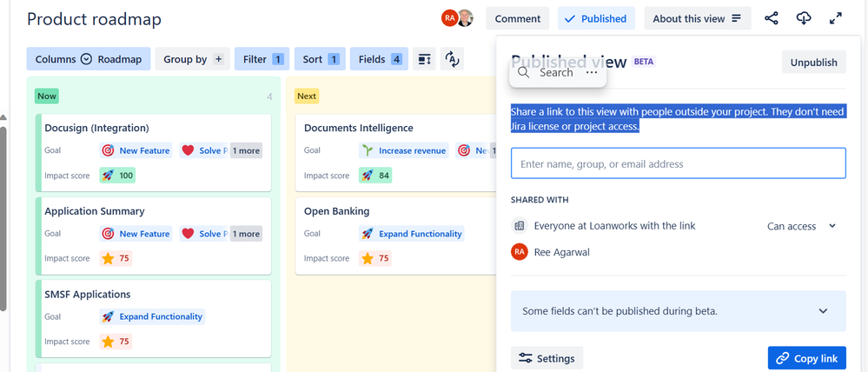Open the SMSF Applications card
This screenshot has width=868, height=372.
pyautogui.click(x=155, y=319)
